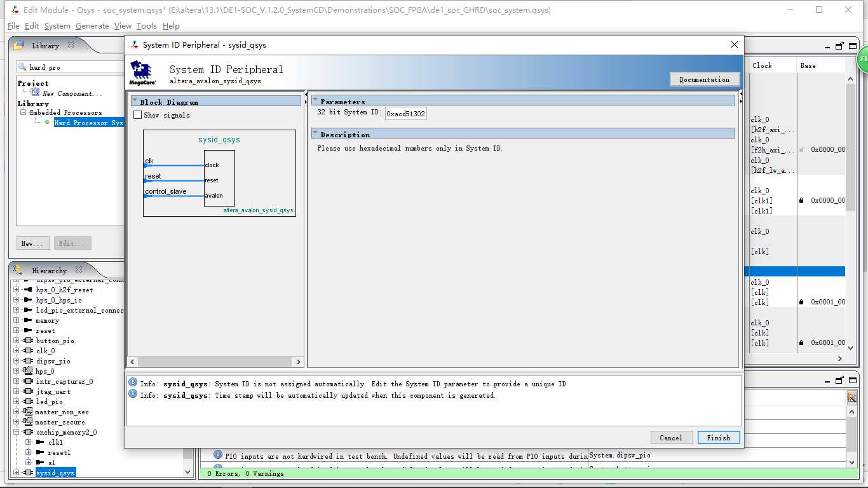Click the magnifier icon in library search
This screenshot has height=488, width=868.
click(22, 67)
